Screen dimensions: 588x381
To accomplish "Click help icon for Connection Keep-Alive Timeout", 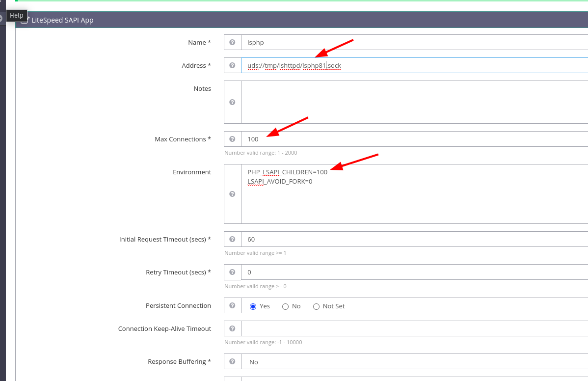I will pyautogui.click(x=232, y=328).
